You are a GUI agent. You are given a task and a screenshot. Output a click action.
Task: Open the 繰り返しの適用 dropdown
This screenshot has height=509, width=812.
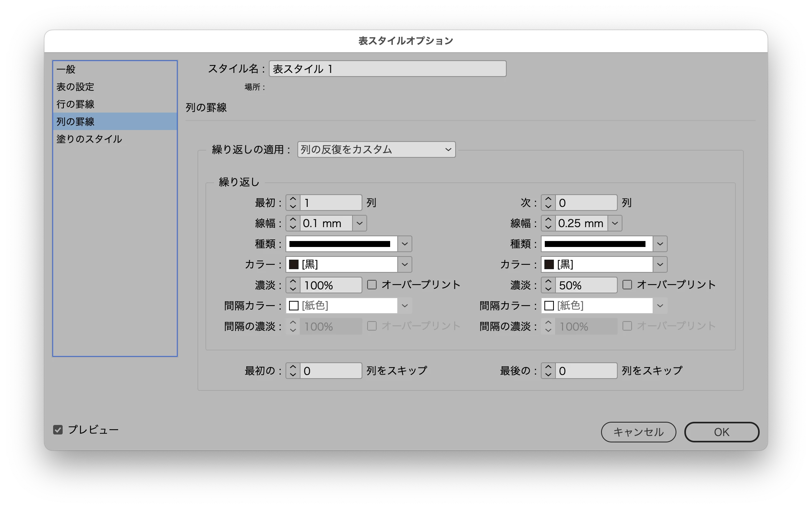click(376, 149)
